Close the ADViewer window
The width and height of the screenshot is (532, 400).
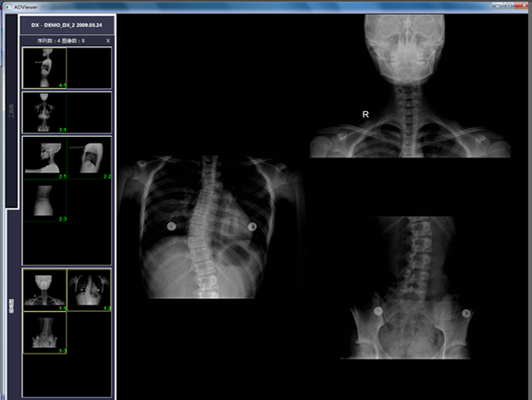pos(522,6)
